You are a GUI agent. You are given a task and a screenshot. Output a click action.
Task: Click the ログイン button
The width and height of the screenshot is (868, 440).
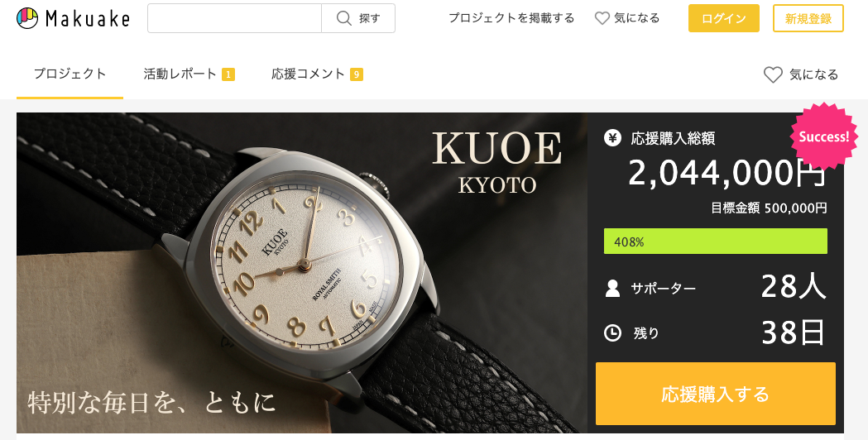(723, 18)
